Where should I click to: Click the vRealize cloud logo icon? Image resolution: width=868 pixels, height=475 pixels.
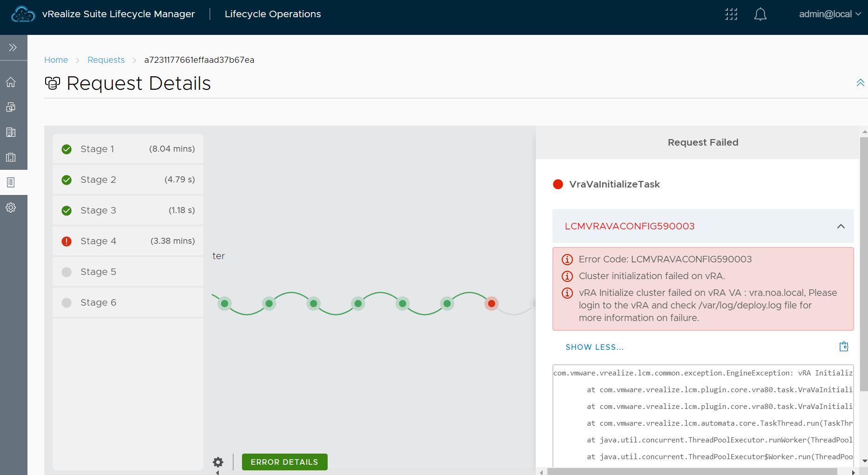[23, 14]
